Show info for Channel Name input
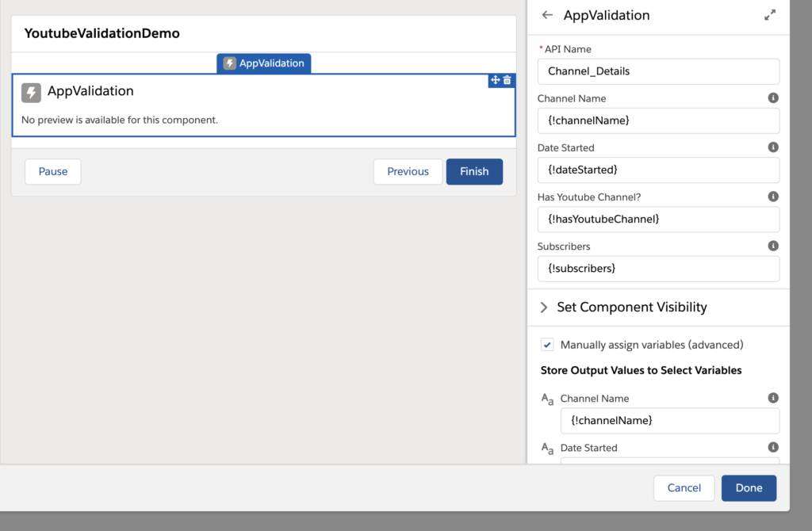This screenshot has width=812, height=531. pyautogui.click(x=772, y=97)
